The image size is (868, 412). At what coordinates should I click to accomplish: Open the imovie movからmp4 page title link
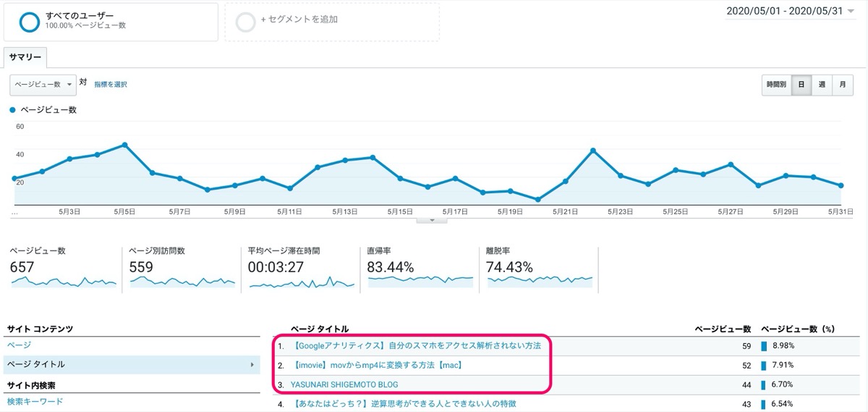click(377, 365)
